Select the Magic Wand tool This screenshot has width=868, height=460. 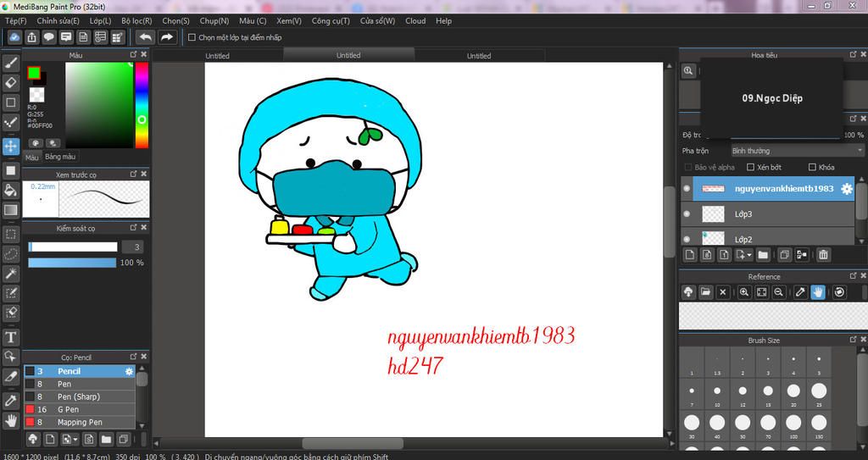click(10, 273)
